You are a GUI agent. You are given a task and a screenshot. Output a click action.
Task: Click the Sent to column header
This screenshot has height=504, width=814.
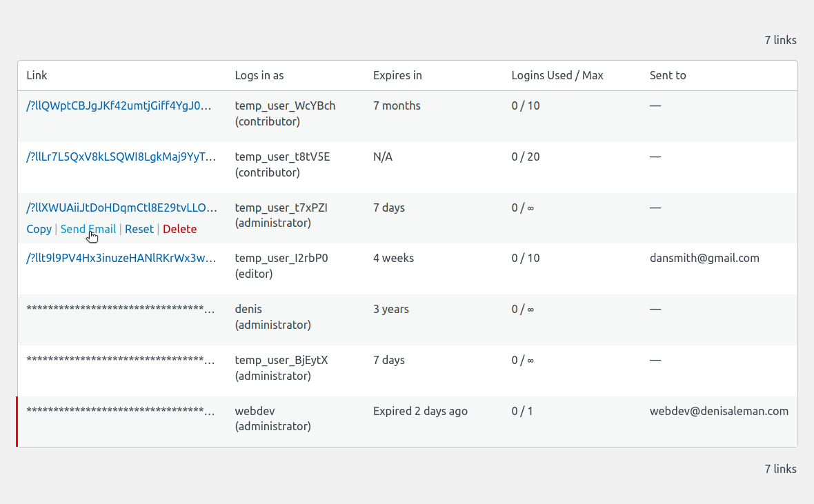click(668, 76)
